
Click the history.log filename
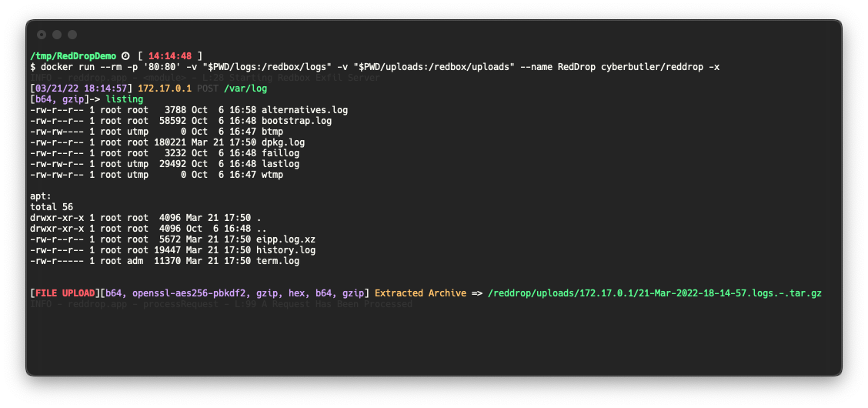point(285,250)
